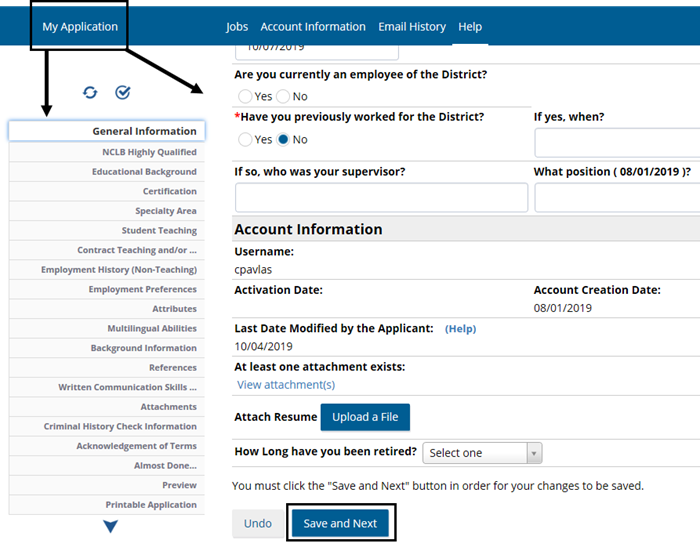Select Yes for previously worked for District
This screenshot has width=700, height=547.
[246, 140]
